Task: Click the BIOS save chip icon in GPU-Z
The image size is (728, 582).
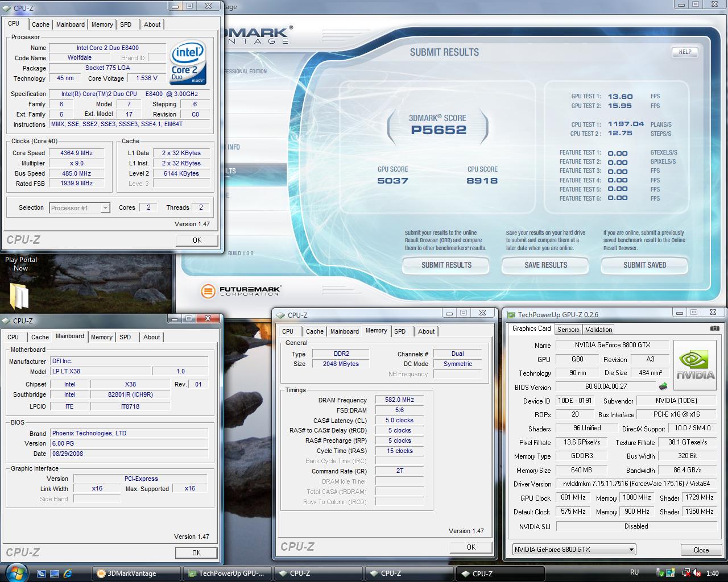Action: coord(663,386)
